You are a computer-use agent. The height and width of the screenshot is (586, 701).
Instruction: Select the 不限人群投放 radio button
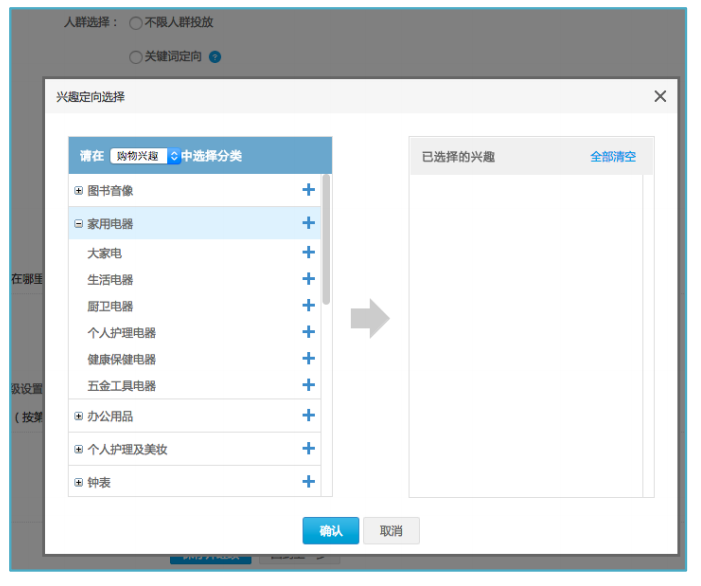(x=135, y=23)
